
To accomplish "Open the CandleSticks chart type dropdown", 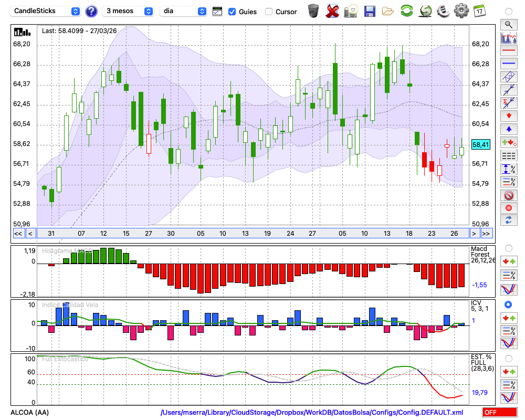I will pos(46,11).
